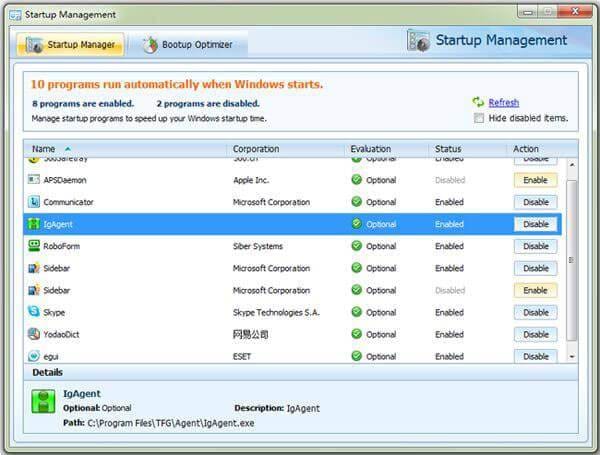Viewport: 600px width, 455px height.
Task: Enable the APSDaemon startup entry
Action: pyautogui.click(x=535, y=180)
